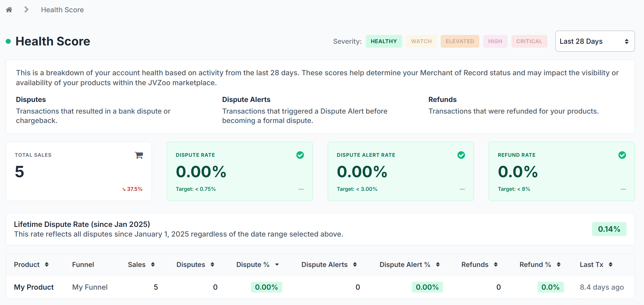Click the Dispute % descending sort caret

pos(277,265)
